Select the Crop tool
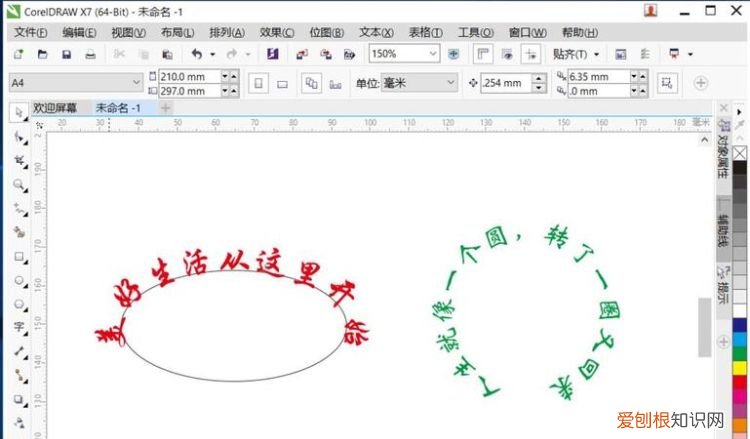 click(20, 162)
